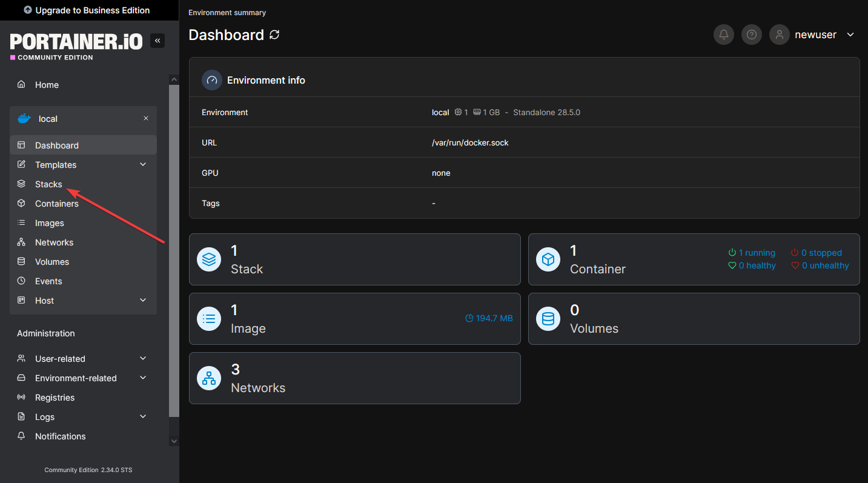Click the Container tile cube icon
This screenshot has width=868, height=483.
click(x=548, y=259)
